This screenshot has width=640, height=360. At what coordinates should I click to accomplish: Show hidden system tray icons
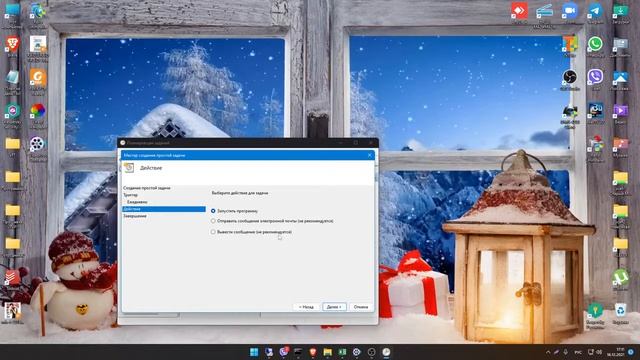click(548, 352)
